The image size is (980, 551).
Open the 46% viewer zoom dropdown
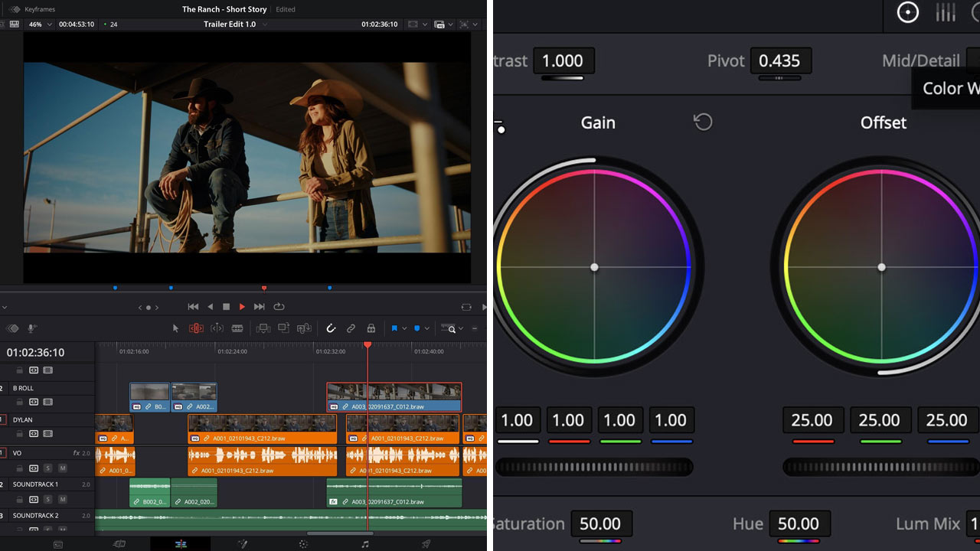tap(40, 24)
